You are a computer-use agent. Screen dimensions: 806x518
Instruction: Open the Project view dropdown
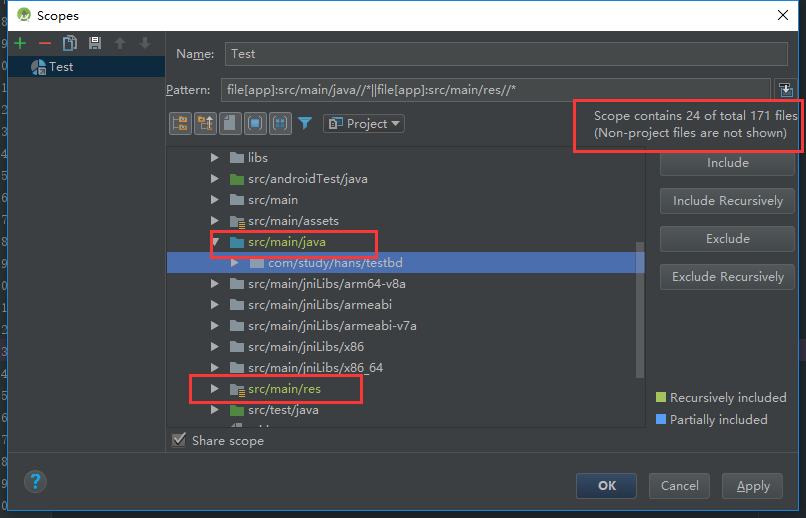(363, 123)
